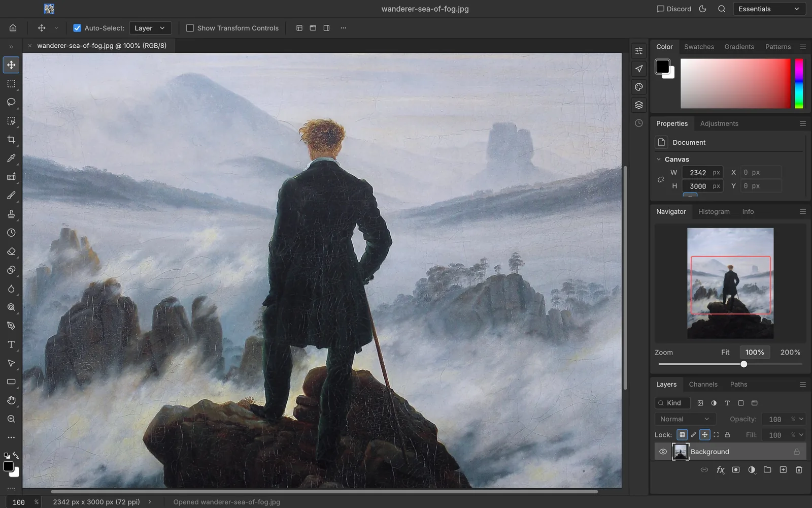This screenshot has height=508, width=812.
Task: Select the Clone Stamp tool
Action: [11, 214]
